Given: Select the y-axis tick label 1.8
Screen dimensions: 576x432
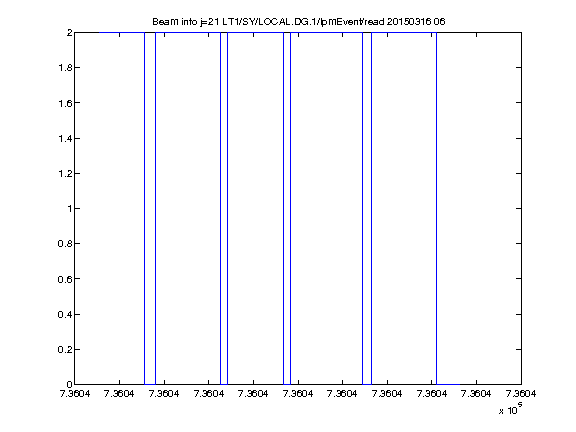Looking at the screenshot, I should 65,68.
